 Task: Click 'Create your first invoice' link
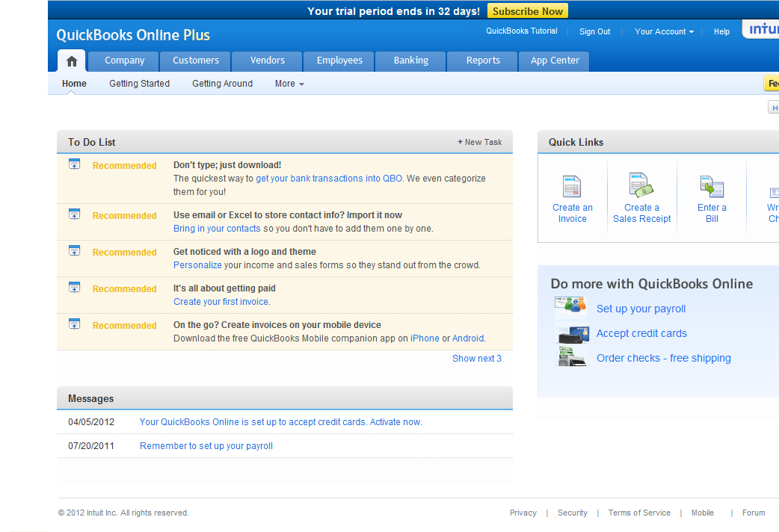tap(221, 302)
